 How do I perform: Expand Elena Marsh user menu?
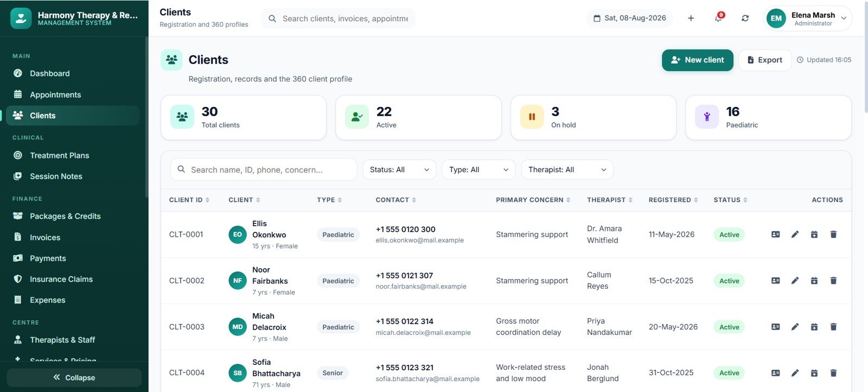click(x=808, y=18)
